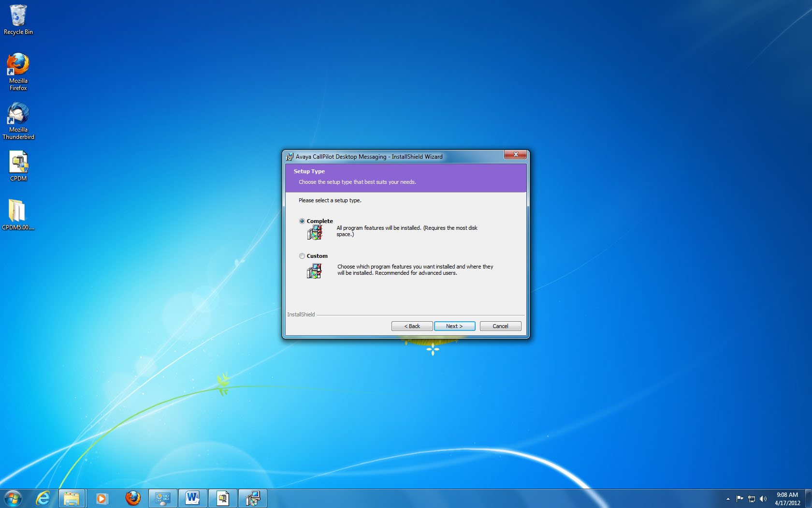Switch to the CPDM setup taskbar item
Image resolution: width=812 pixels, height=508 pixels.
(x=223, y=498)
